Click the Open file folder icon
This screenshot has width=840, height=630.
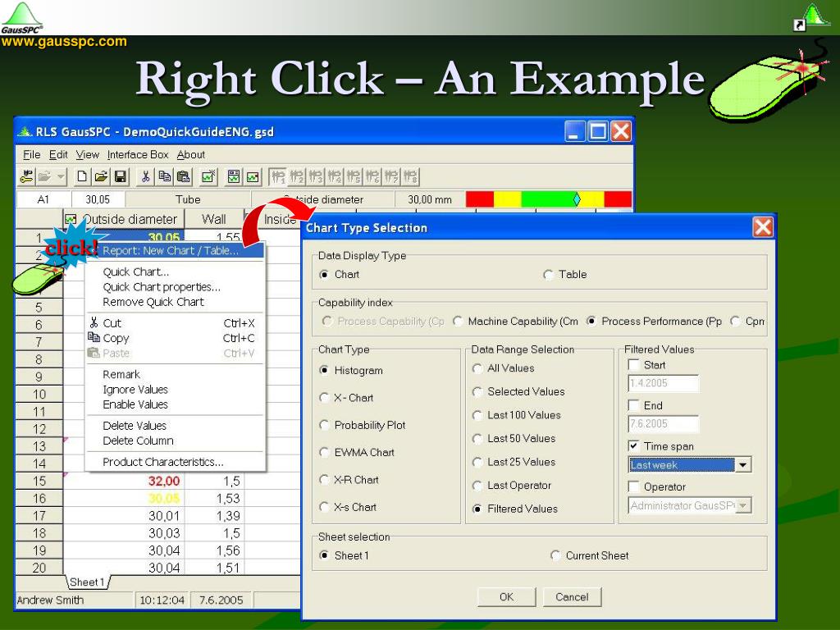pos(101,176)
